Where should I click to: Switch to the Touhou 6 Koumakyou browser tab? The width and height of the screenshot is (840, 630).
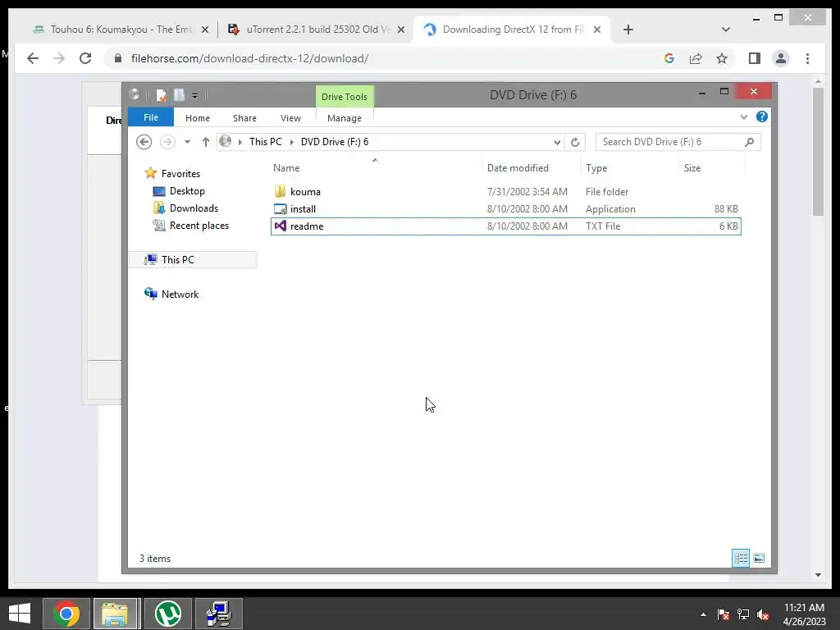click(121, 30)
